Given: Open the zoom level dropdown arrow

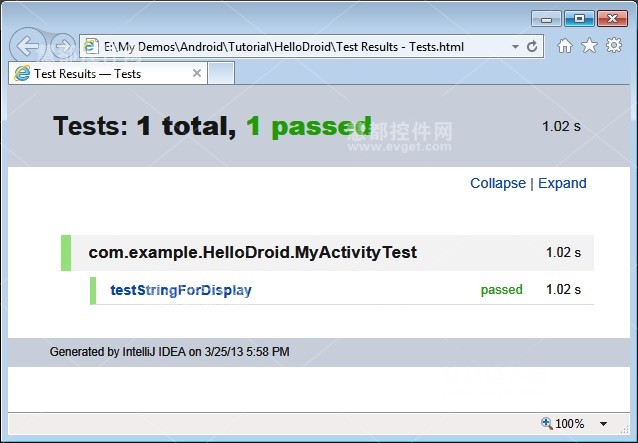Looking at the screenshot, I should point(603,424).
